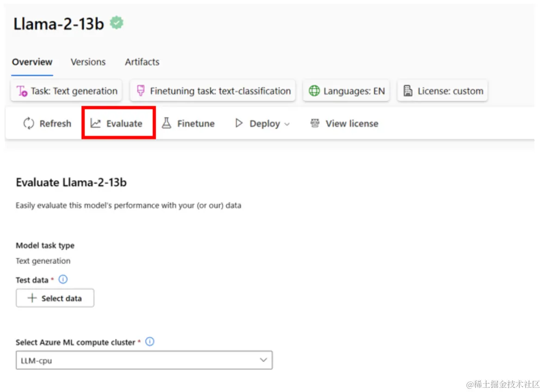Click the circular refresh arrows icon

[x=28, y=123]
